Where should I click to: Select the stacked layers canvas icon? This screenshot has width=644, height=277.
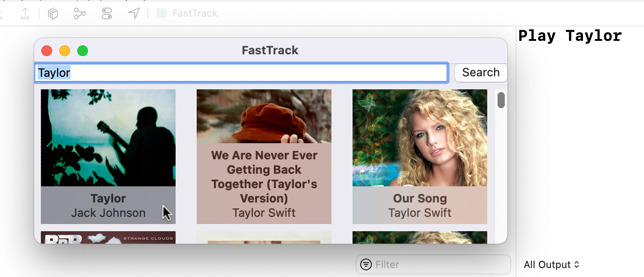[x=53, y=13]
